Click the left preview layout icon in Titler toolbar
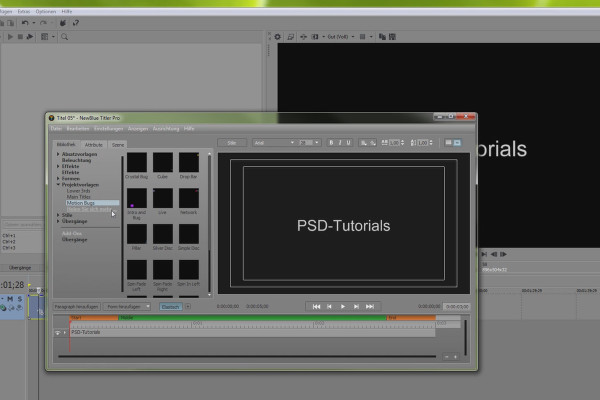The width and height of the screenshot is (600, 400). pyautogui.click(x=448, y=143)
